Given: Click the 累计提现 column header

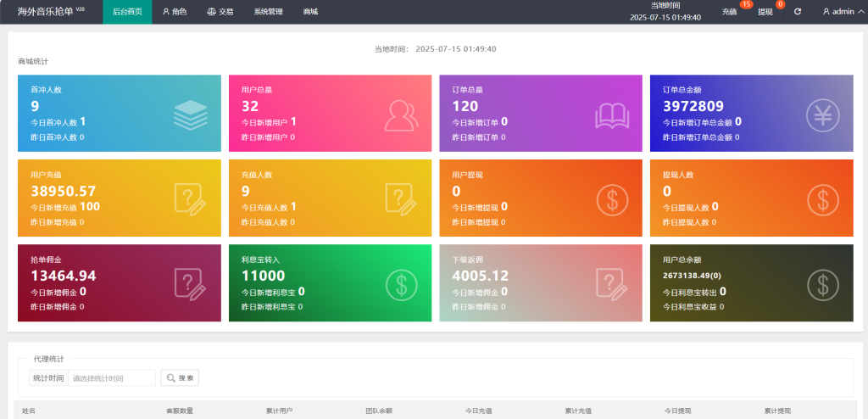Looking at the screenshot, I should (x=778, y=411).
